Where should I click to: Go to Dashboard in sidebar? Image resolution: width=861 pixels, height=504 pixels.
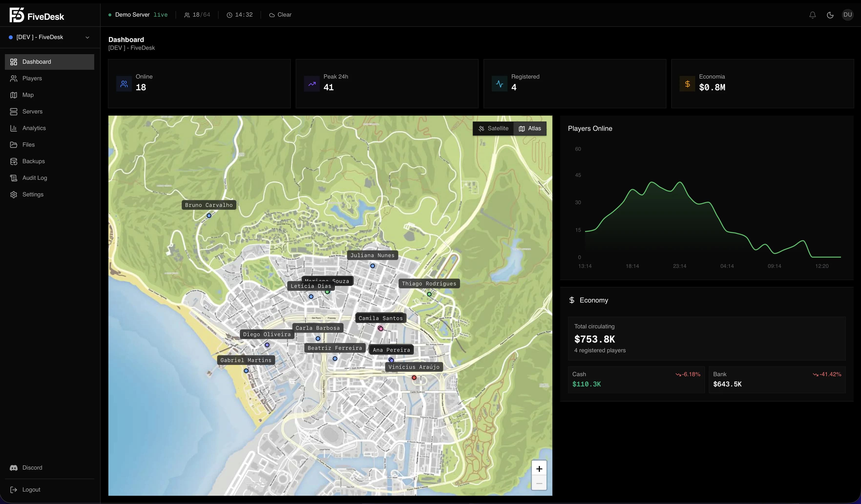point(50,62)
